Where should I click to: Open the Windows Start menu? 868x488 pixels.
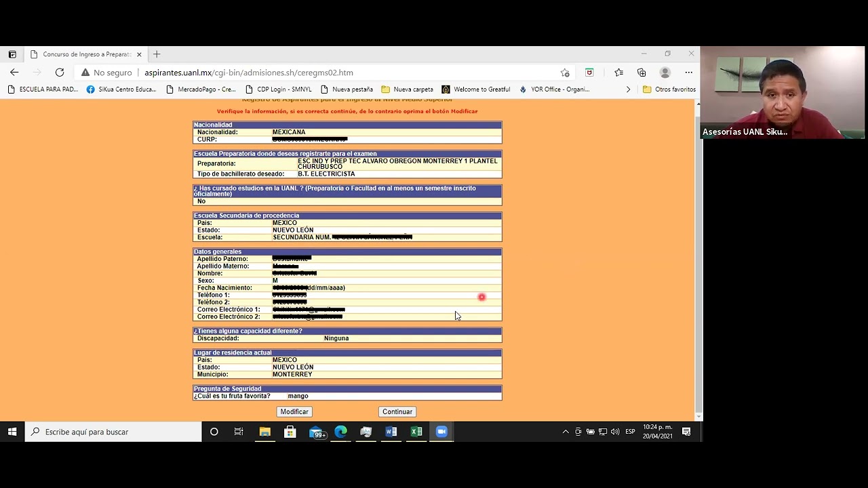12,432
